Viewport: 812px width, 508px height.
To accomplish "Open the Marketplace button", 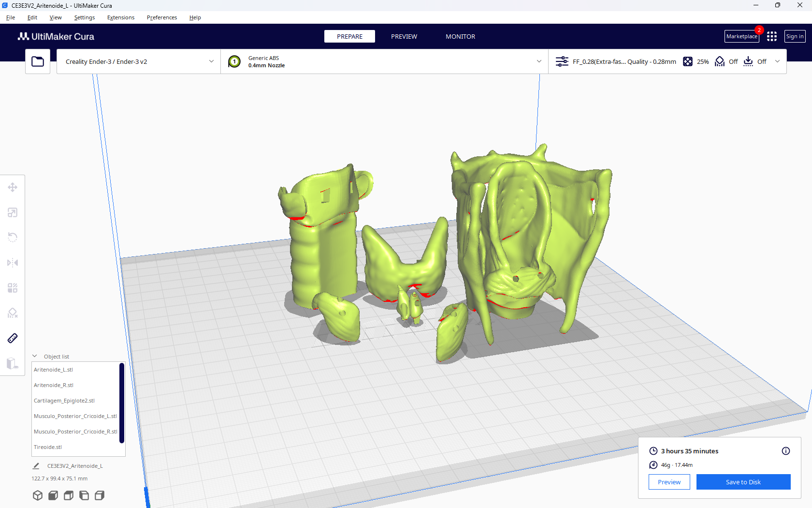I will pos(742,36).
